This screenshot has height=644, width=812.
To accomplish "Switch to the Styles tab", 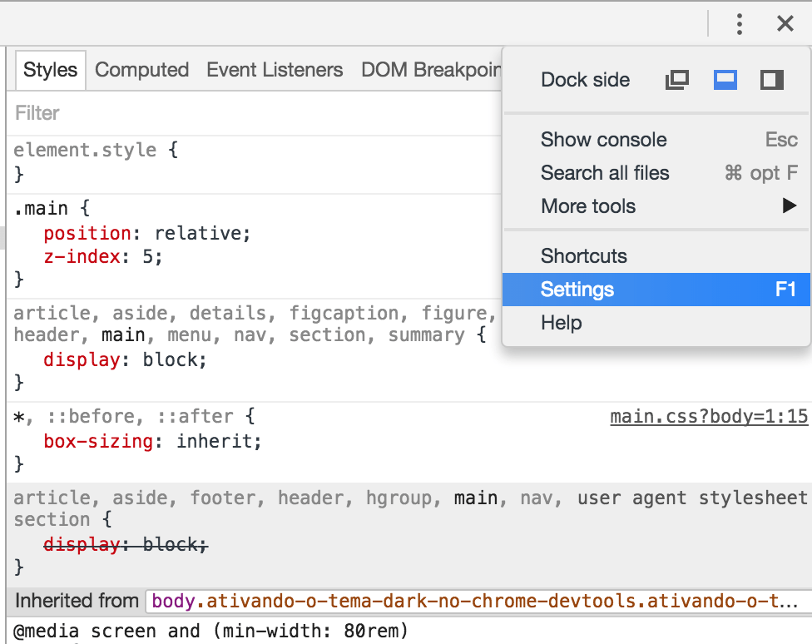I will (50, 70).
